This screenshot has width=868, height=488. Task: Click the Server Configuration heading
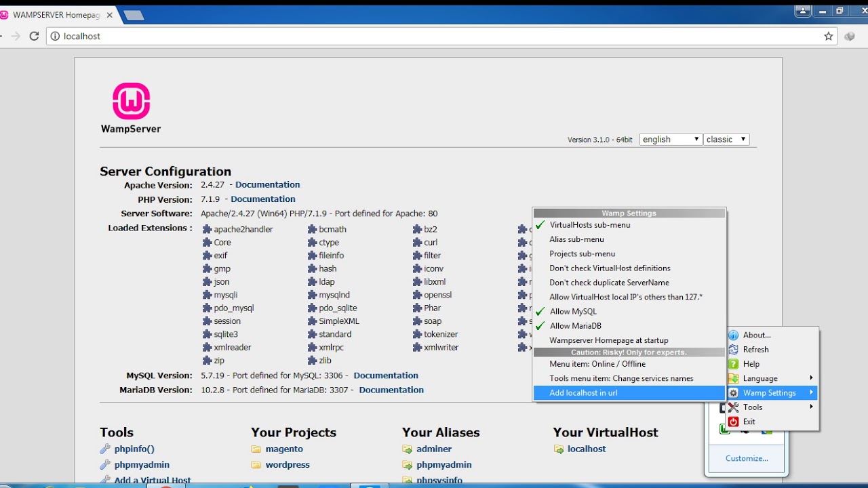click(165, 171)
